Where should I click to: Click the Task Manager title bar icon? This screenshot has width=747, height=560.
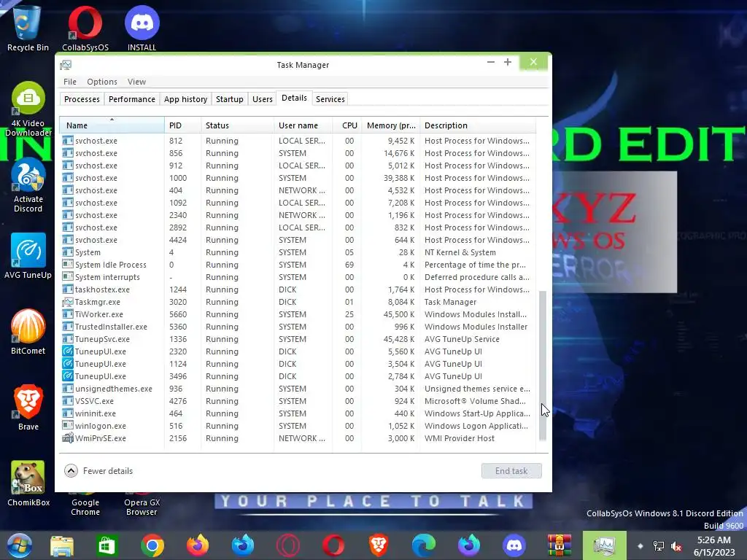coord(66,65)
